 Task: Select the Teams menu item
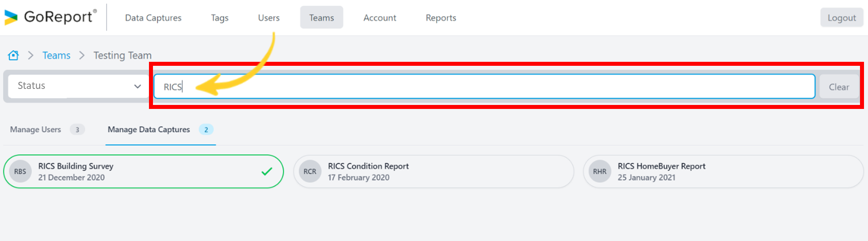321,17
